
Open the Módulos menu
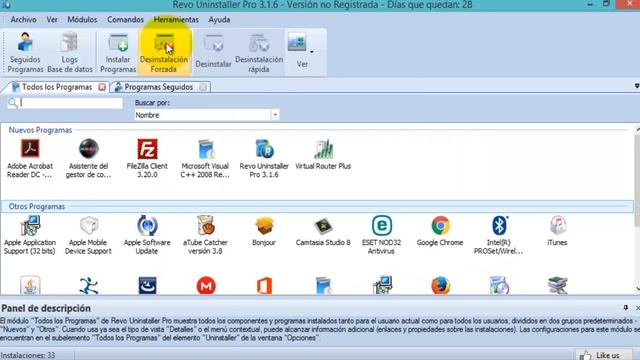(82, 20)
